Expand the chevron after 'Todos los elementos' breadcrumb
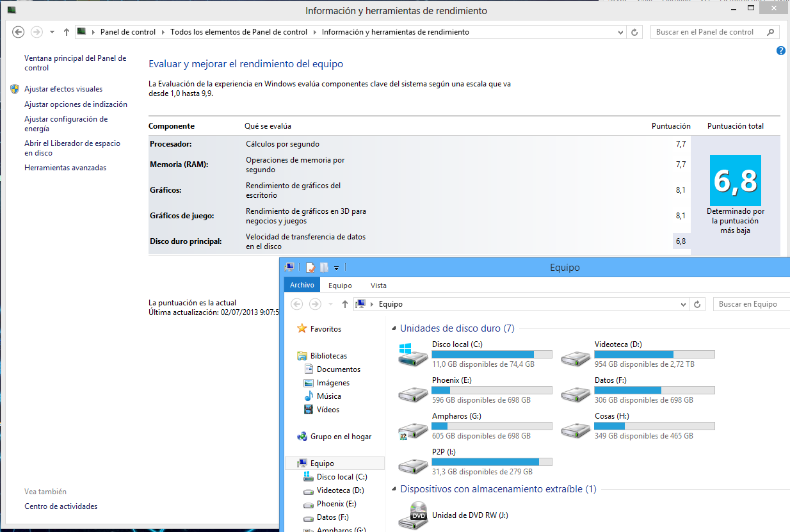Viewport: 790px width, 532px height. (314, 32)
